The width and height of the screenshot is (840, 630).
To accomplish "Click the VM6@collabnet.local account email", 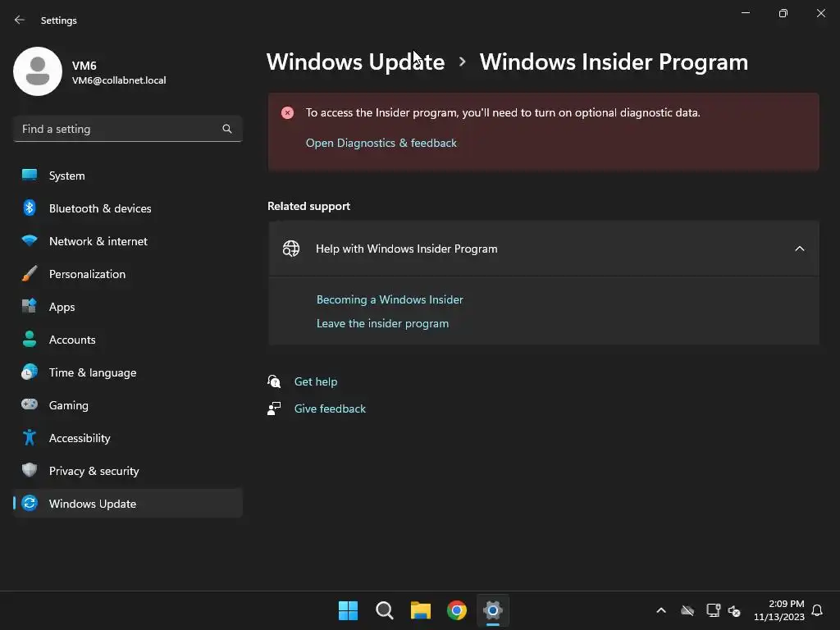I will click(x=119, y=80).
